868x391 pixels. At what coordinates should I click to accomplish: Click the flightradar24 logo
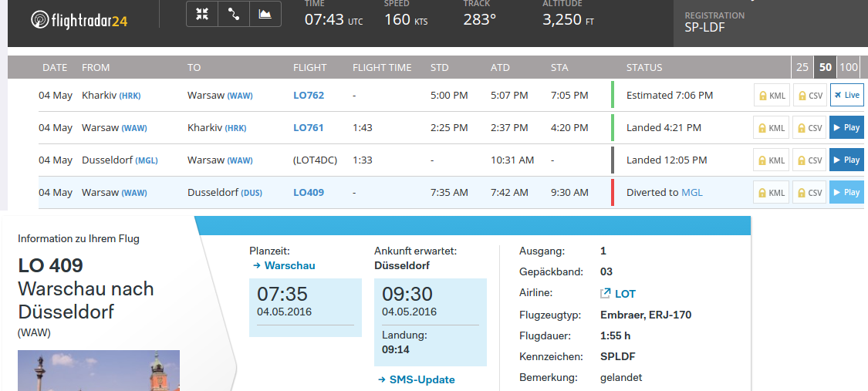[x=79, y=21]
